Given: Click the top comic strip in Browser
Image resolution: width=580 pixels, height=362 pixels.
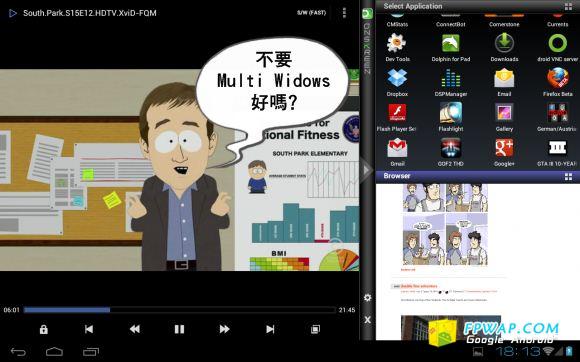Looking at the screenshot, I should (445, 198).
